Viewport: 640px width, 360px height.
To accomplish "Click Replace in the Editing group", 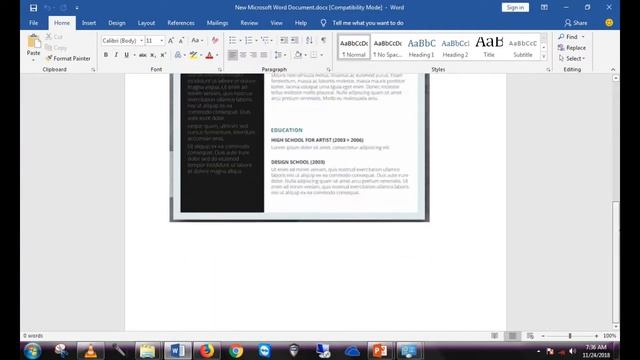I will 572,48.
